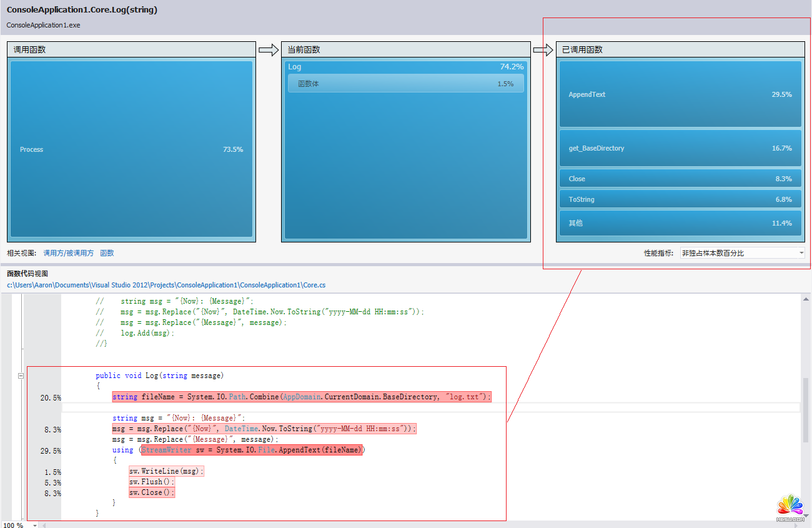This screenshot has width=812, height=528.
Task: Click the Close called function block
Action: coord(680,179)
